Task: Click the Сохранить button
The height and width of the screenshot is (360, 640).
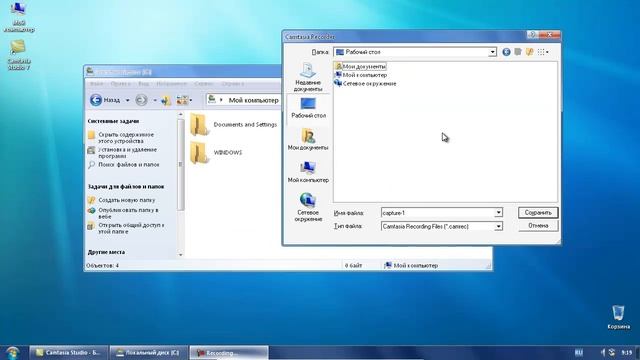Action: point(538,213)
